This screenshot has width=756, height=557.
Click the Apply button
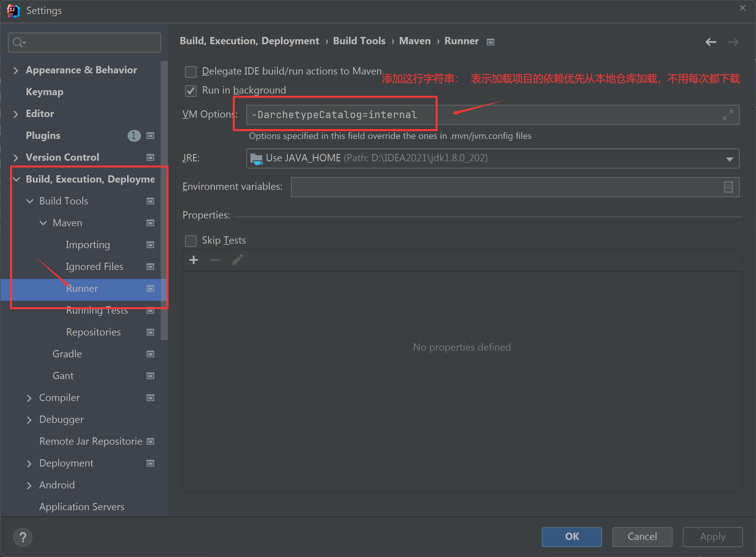point(713,537)
